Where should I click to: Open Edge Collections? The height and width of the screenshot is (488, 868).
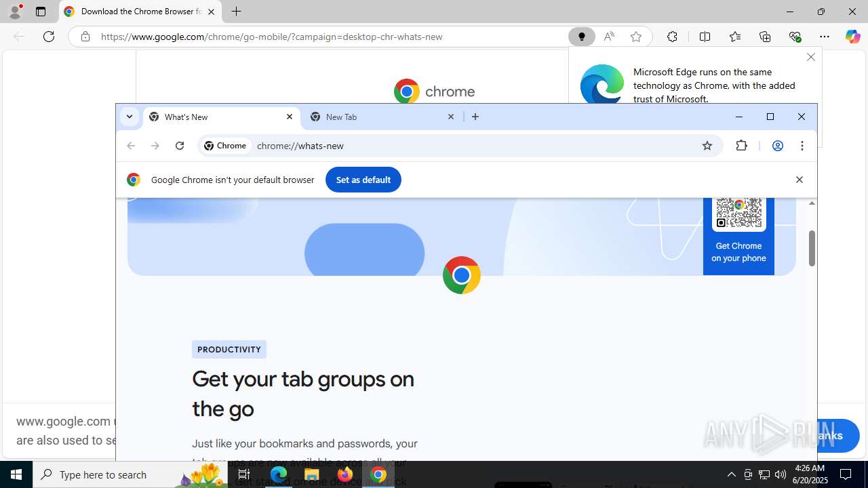coord(765,37)
